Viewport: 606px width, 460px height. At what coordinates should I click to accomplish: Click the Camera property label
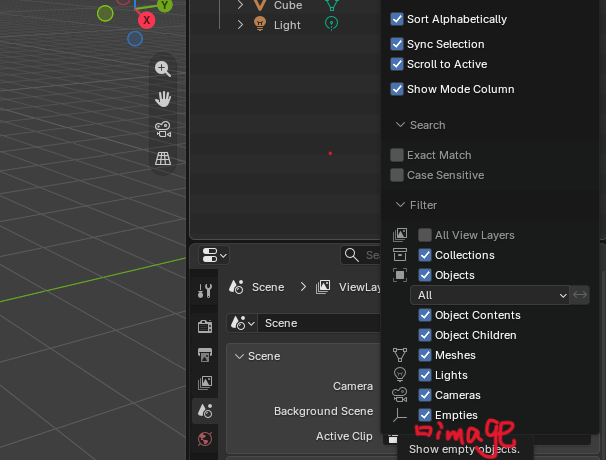[x=353, y=386]
